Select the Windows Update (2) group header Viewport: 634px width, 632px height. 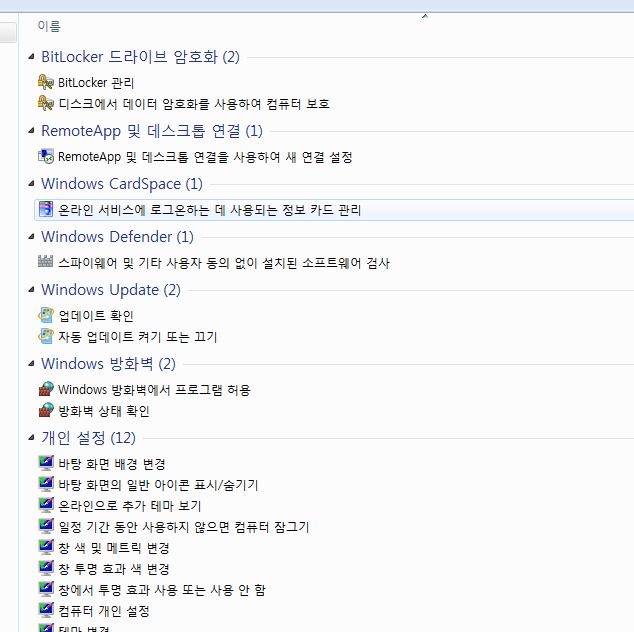tap(111, 290)
